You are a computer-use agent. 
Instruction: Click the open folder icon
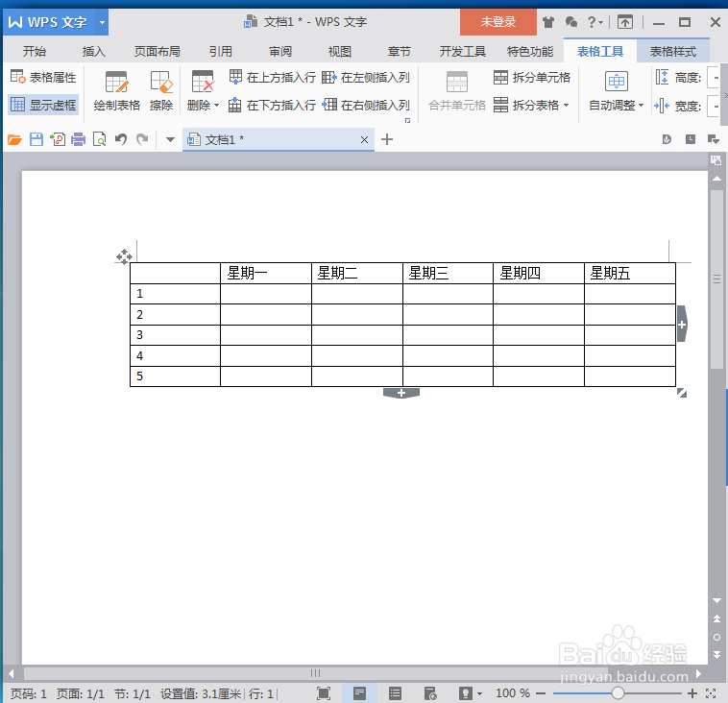[x=14, y=139]
